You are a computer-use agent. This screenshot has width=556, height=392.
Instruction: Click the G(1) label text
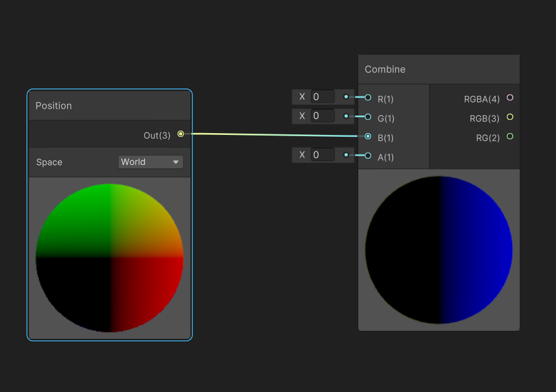pos(386,118)
